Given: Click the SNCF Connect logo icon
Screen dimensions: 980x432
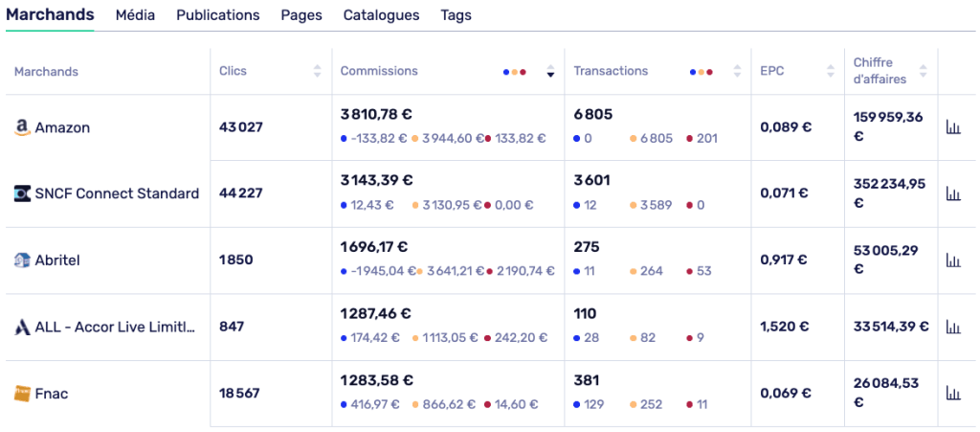Looking at the screenshot, I should pyautogui.click(x=22, y=193).
